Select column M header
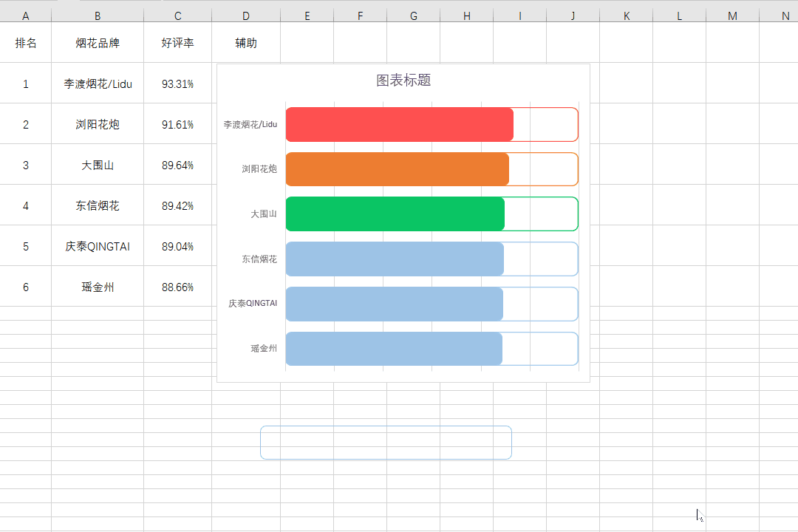The image size is (798, 532). pyautogui.click(x=732, y=16)
